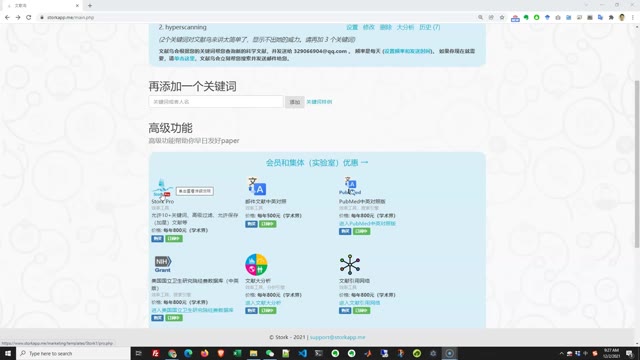Open the 文献大分析 colorful circle icon
Image resolution: width=640 pixels, height=360 pixels.
tap(256, 265)
